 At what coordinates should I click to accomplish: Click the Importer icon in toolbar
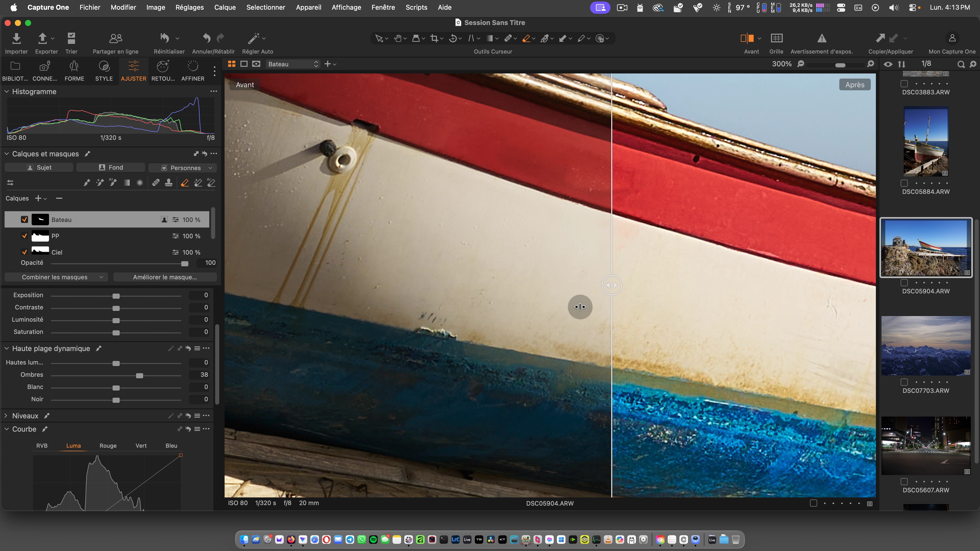pyautogui.click(x=16, y=39)
